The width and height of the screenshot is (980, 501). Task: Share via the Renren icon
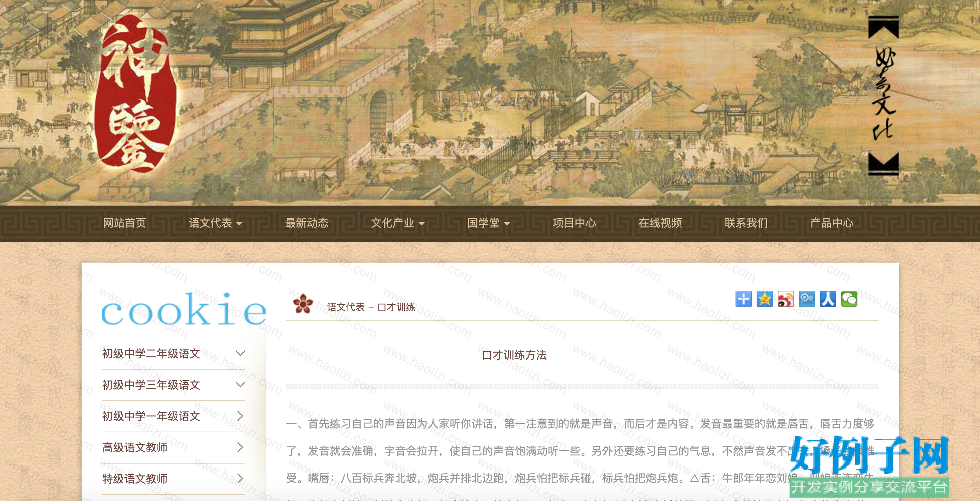828,299
